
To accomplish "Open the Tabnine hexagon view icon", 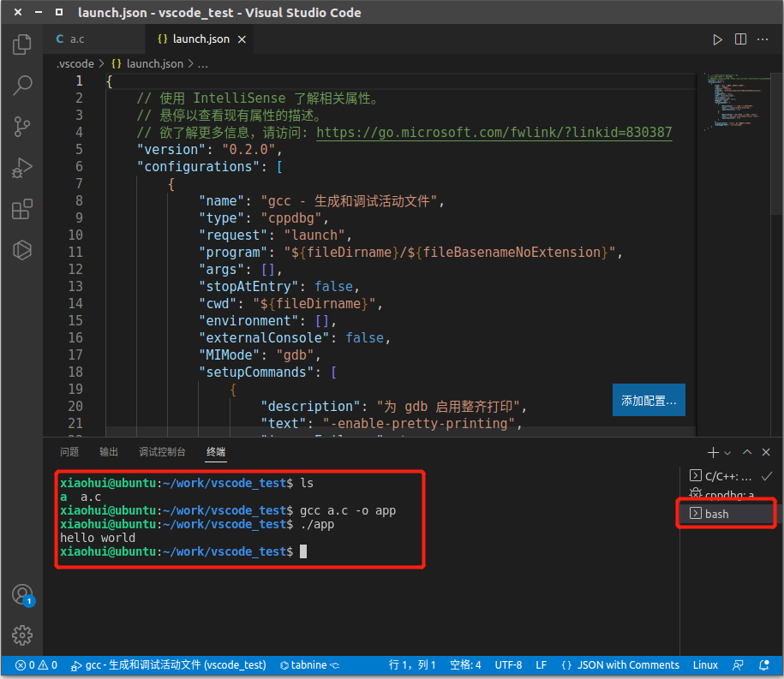I will 21,250.
